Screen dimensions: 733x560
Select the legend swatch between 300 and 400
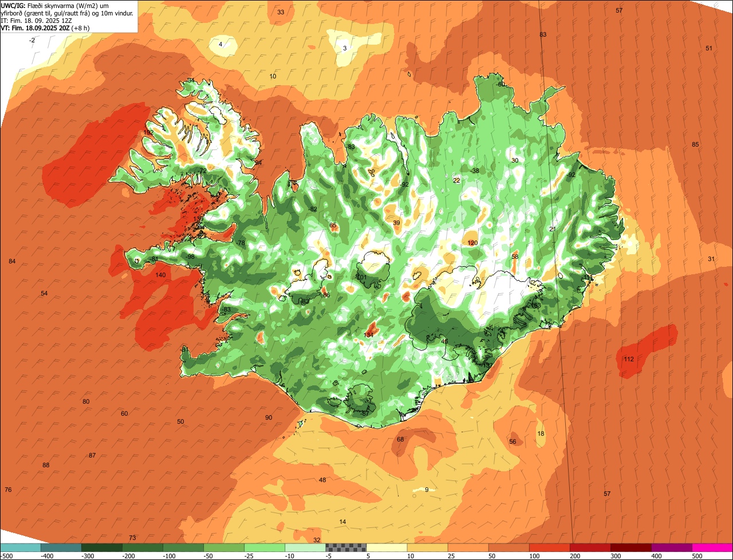pyautogui.click(x=631, y=547)
